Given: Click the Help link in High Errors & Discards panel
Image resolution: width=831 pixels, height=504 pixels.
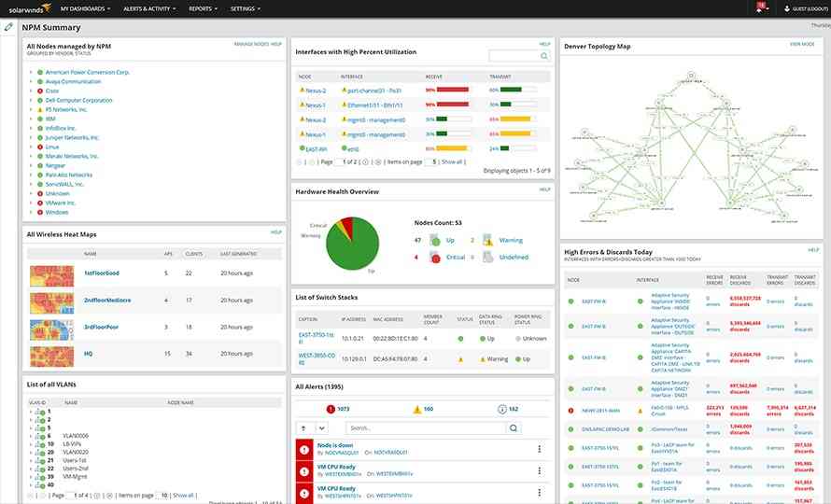Looking at the screenshot, I should pyautogui.click(x=813, y=249).
